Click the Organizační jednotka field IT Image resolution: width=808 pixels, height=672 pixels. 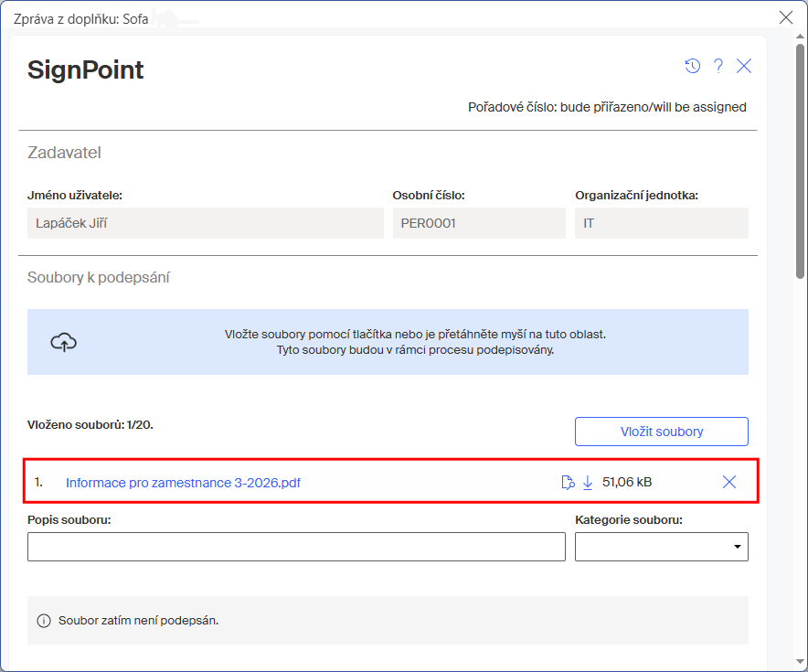[x=662, y=223]
